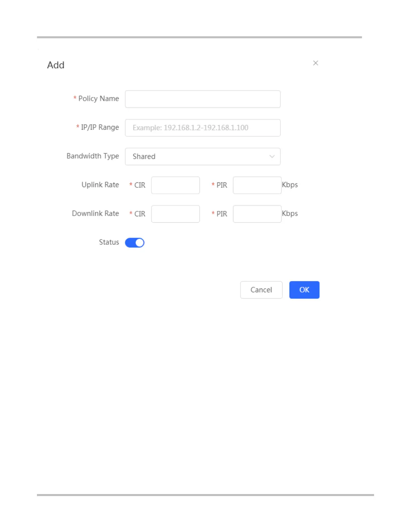Click the Policy Name input field
This screenshot has width=411, height=532.
(x=202, y=99)
